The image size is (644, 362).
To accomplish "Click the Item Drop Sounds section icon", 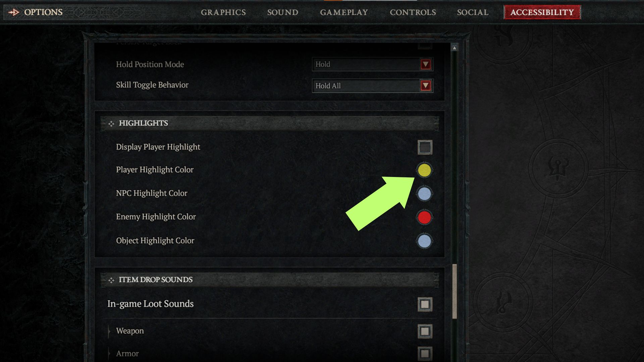I will pyautogui.click(x=111, y=279).
